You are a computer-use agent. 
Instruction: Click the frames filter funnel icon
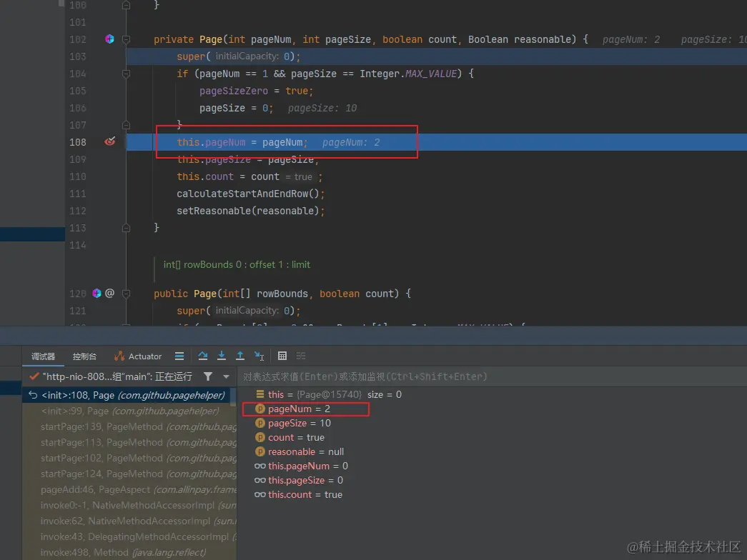(208, 376)
